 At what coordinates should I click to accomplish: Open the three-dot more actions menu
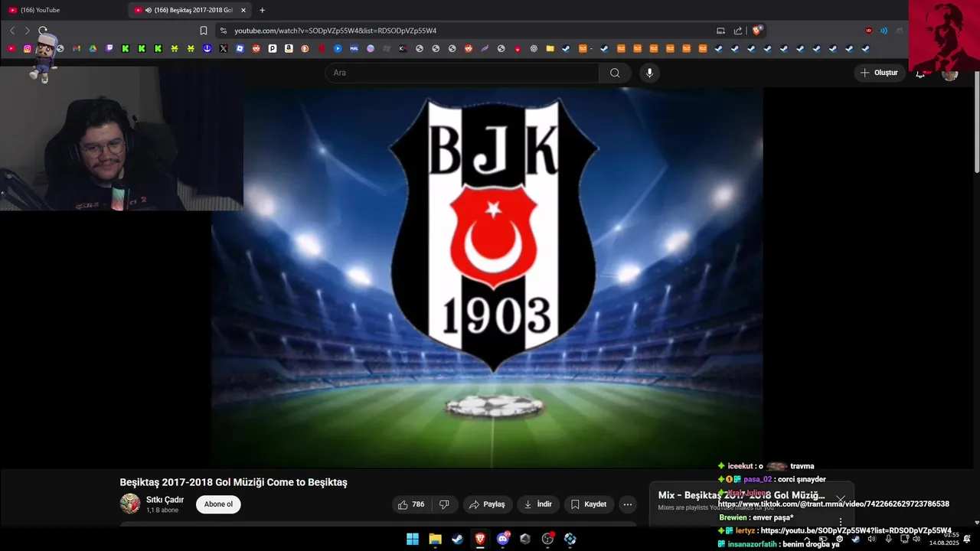click(628, 504)
